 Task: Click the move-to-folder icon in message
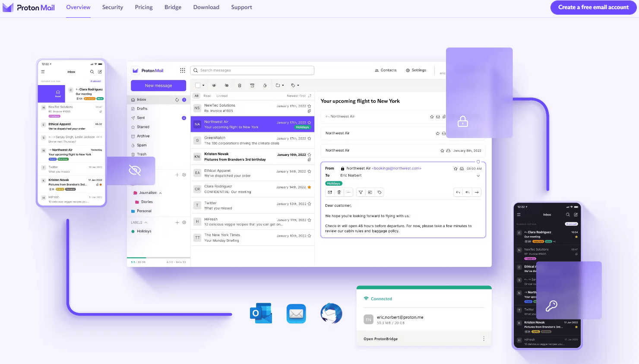(370, 193)
